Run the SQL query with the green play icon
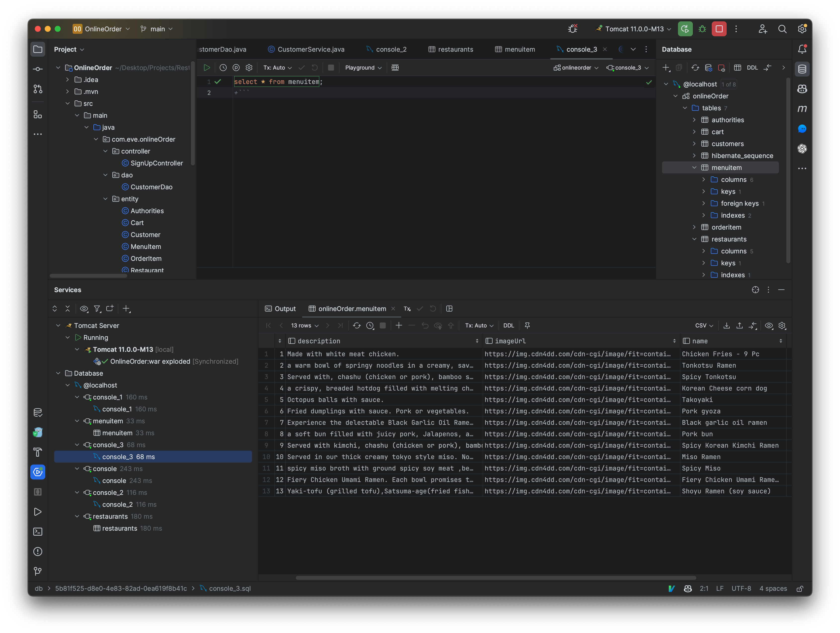 pyautogui.click(x=207, y=67)
